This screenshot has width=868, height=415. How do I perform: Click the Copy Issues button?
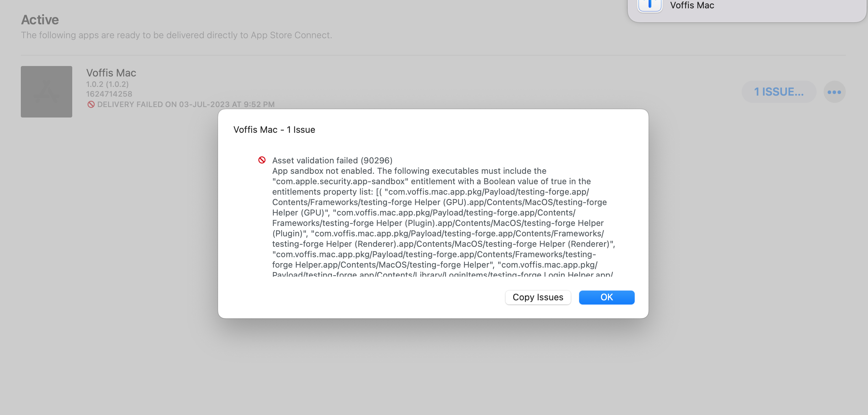(x=537, y=297)
